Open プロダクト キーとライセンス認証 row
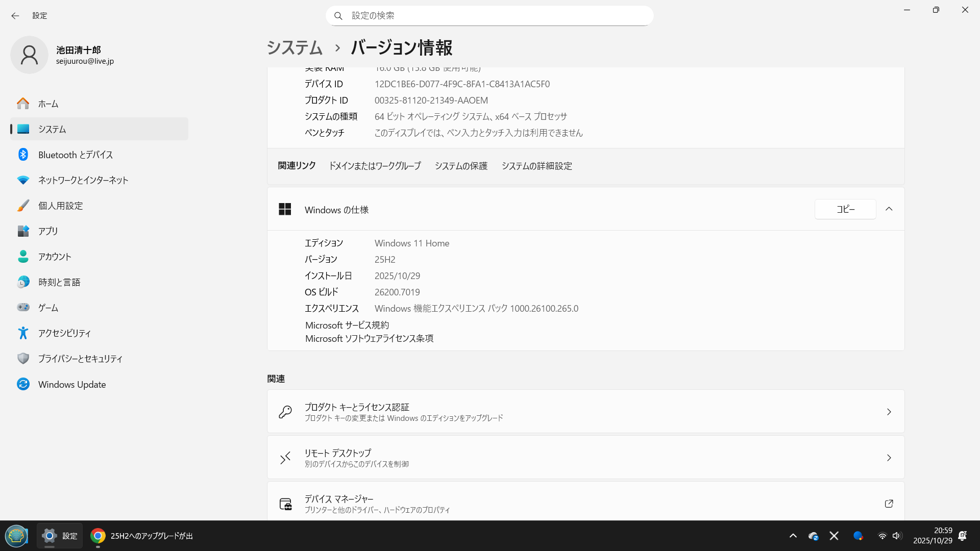This screenshot has width=980, height=551. (x=585, y=412)
